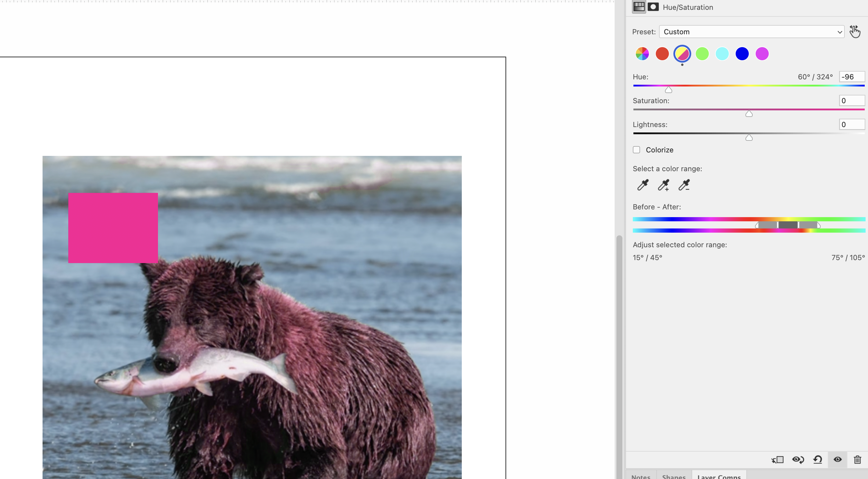Select the Subtract from Sample eyedropper
This screenshot has height=479, width=868.
[684, 185]
